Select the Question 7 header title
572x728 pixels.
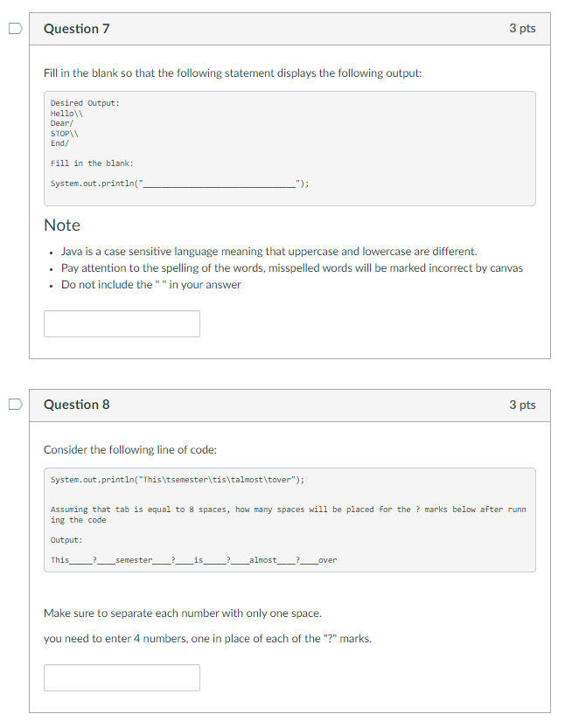click(x=77, y=29)
